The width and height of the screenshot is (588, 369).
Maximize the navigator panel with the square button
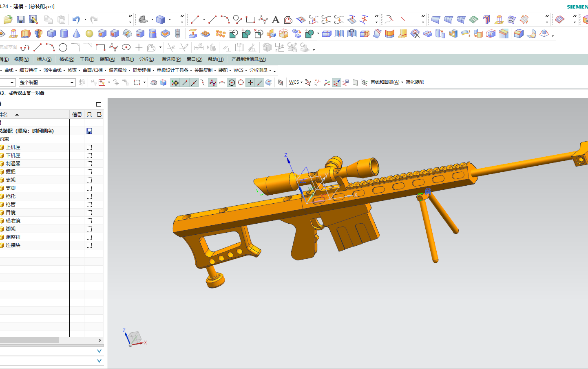click(99, 104)
